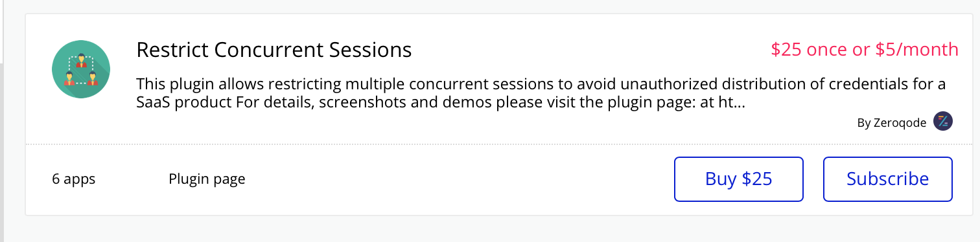Click the Buy $25 button
Viewport: 980px width, 242px height.
pyautogui.click(x=739, y=179)
